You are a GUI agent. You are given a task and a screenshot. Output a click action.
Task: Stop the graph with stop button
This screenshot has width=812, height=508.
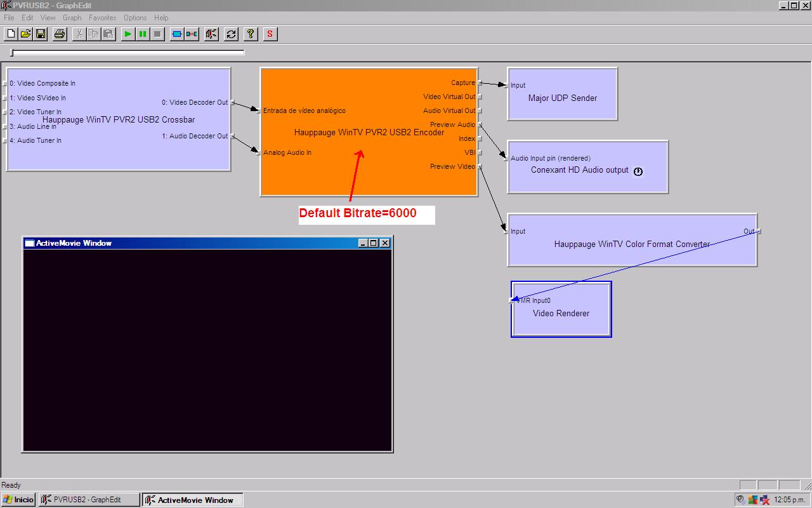click(157, 34)
